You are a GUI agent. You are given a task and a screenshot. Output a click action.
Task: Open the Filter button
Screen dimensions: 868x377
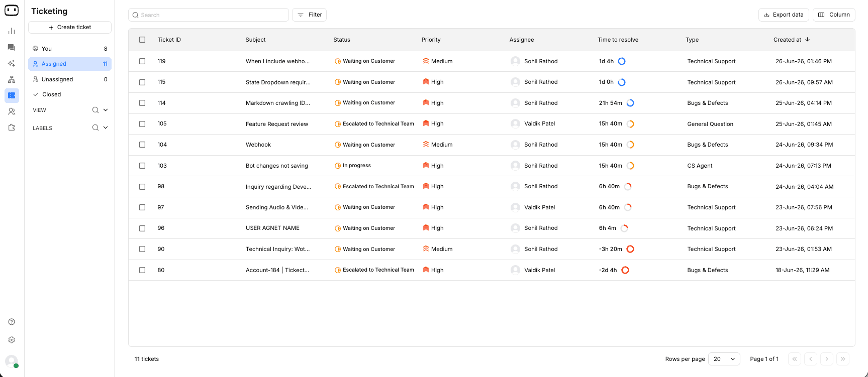click(x=310, y=15)
